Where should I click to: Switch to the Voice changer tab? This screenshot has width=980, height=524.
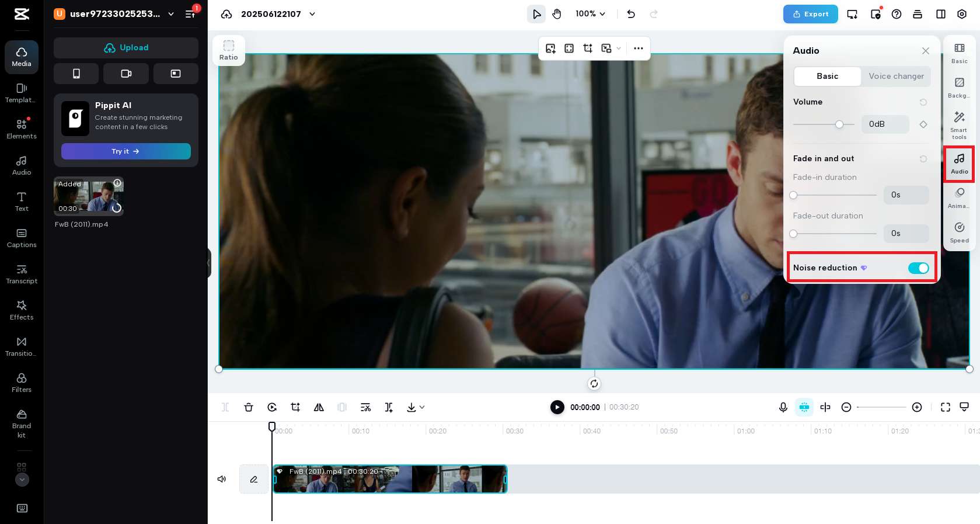coord(896,77)
